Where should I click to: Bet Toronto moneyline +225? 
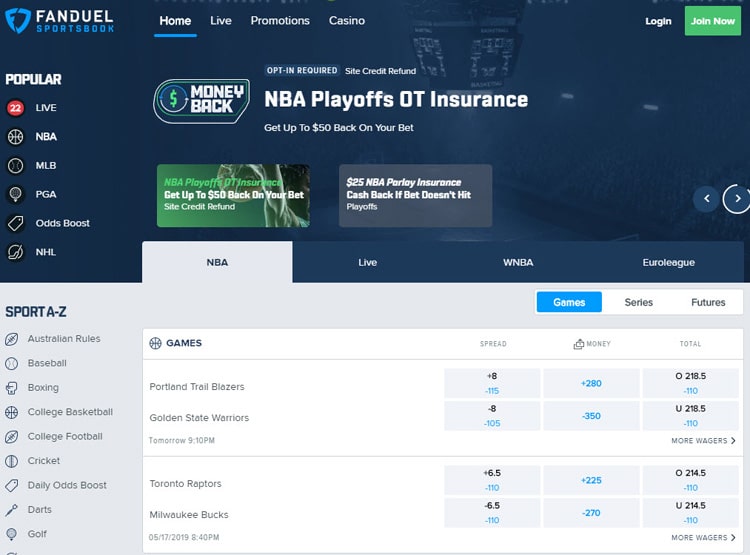click(x=591, y=480)
